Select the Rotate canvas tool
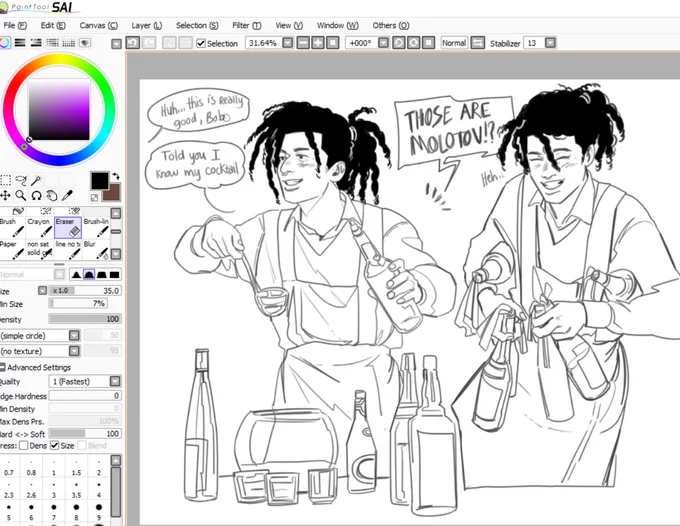680x526 pixels. point(36,196)
